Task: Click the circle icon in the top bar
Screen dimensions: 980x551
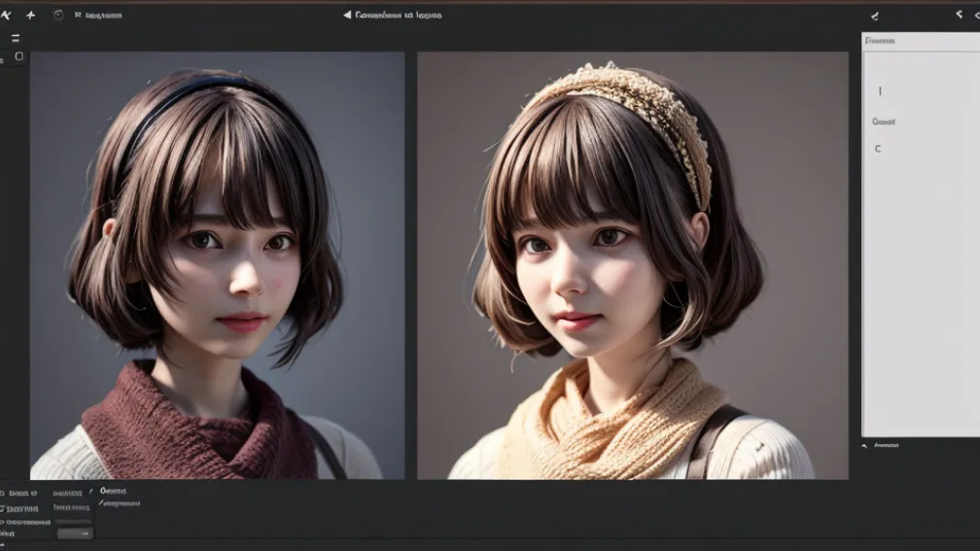Action: point(58,15)
